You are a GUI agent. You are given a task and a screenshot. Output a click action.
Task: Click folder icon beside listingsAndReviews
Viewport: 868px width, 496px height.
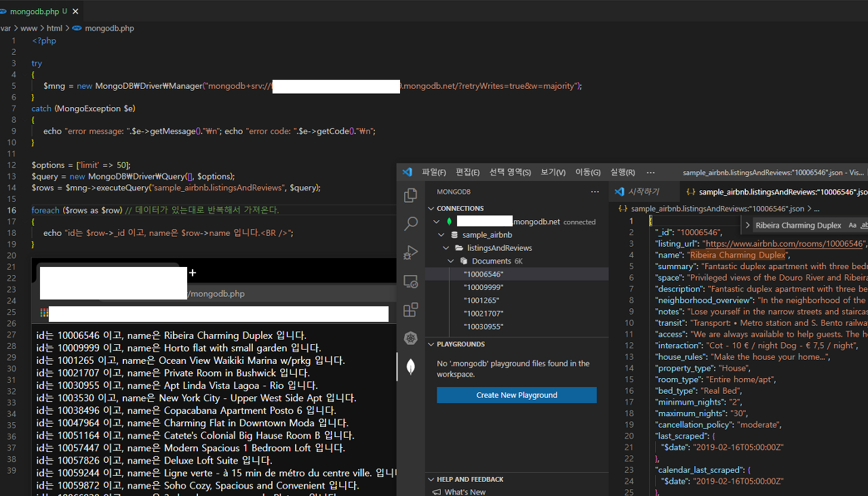(x=459, y=248)
